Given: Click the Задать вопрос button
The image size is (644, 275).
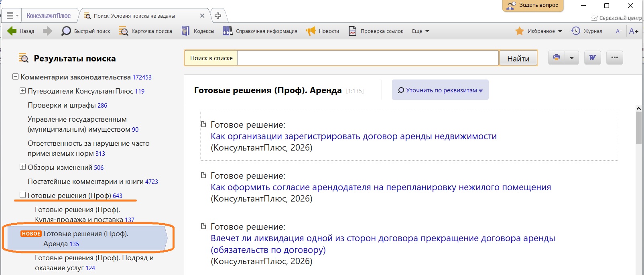Looking at the screenshot, I should [533, 5].
